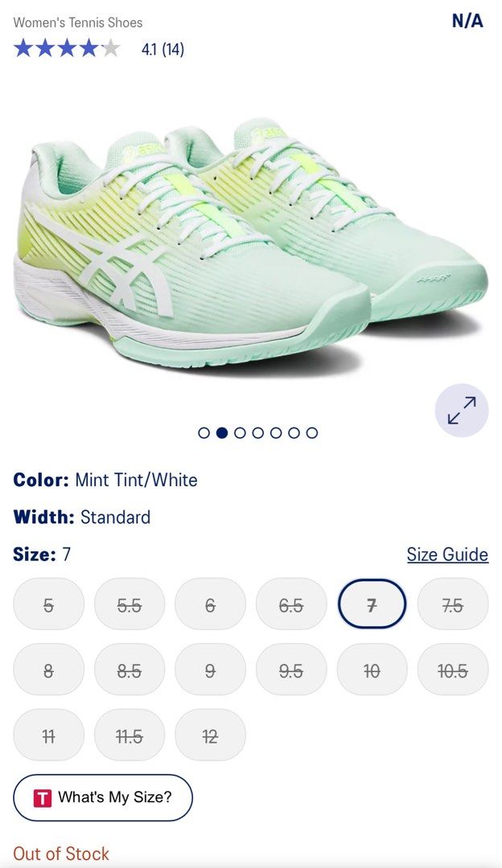The height and width of the screenshot is (868, 502).
Task: Click the red T size finder icon
Action: pyautogui.click(x=43, y=798)
